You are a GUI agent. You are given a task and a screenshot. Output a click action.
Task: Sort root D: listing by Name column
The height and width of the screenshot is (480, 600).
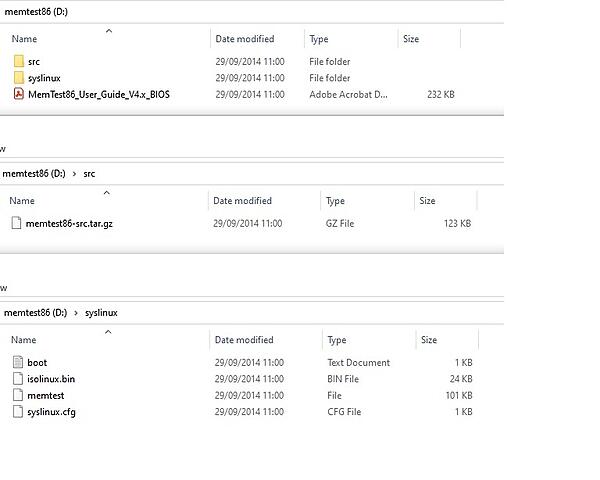(24, 39)
